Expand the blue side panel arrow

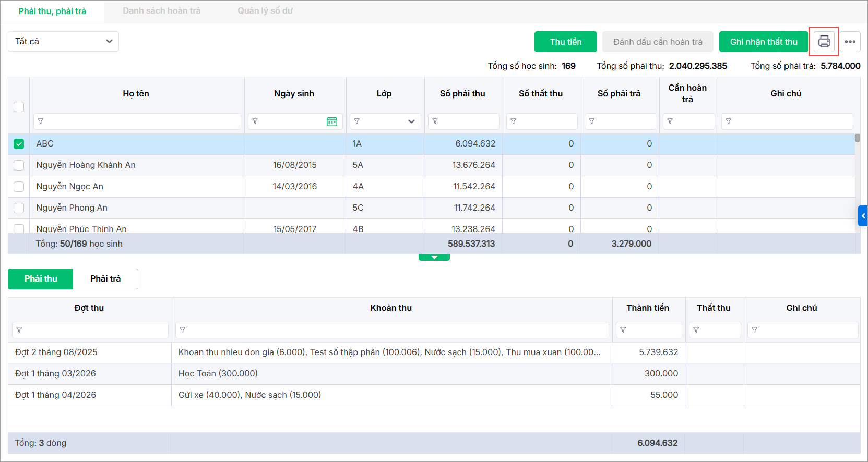click(x=863, y=216)
